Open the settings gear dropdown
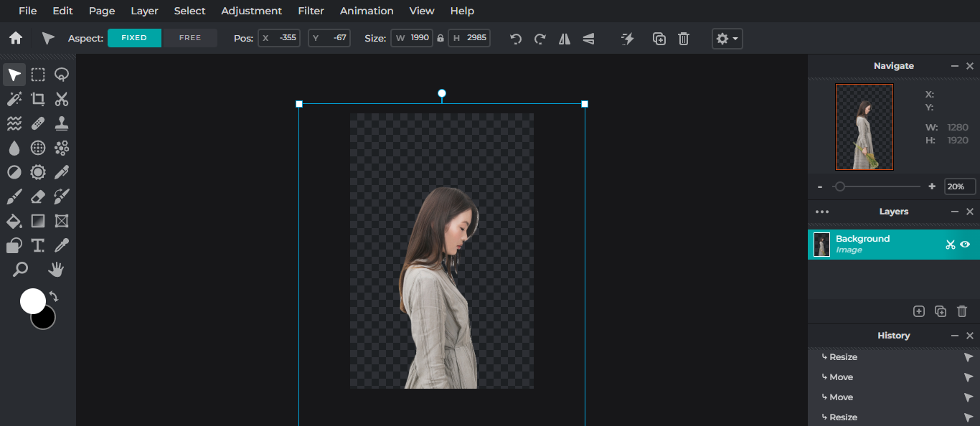This screenshot has width=980, height=426. (727, 39)
